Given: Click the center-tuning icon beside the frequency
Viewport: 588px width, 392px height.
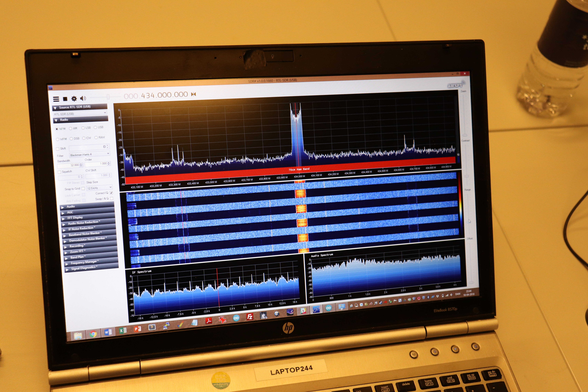Looking at the screenshot, I should tap(193, 94).
